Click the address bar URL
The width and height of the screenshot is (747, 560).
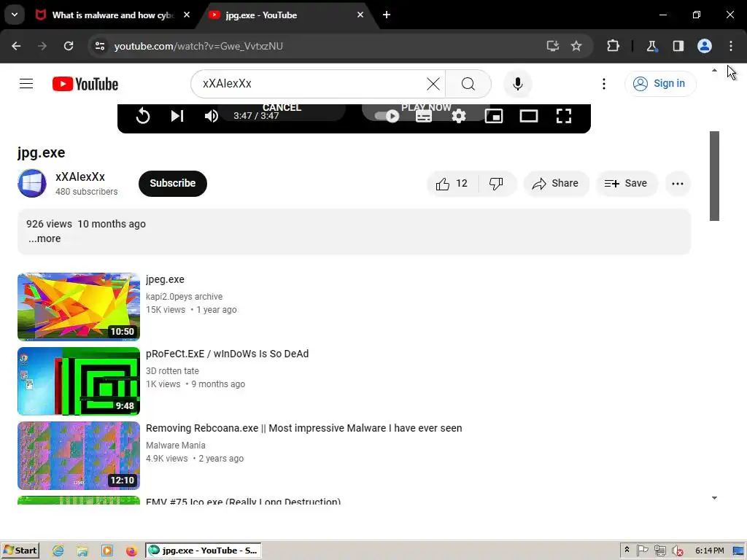198,46
